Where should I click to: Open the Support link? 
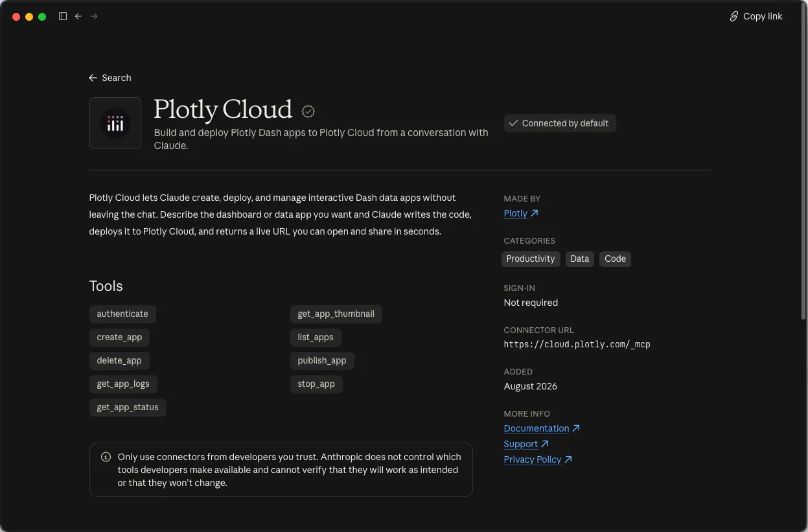click(526, 444)
